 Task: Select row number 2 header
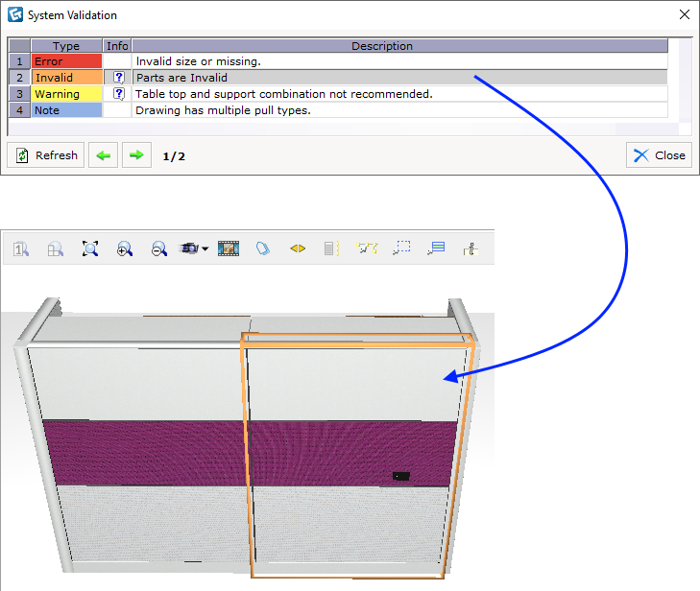(19, 78)
